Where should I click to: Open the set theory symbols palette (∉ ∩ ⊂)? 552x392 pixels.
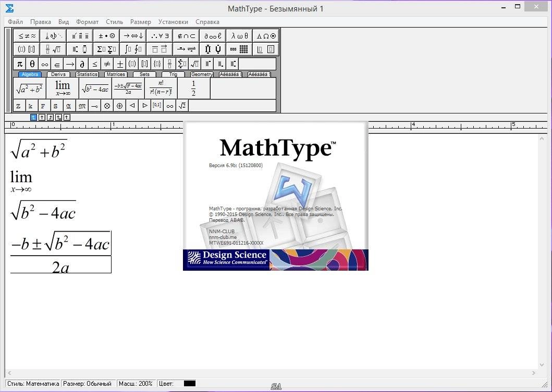click(x=186, y=35)
